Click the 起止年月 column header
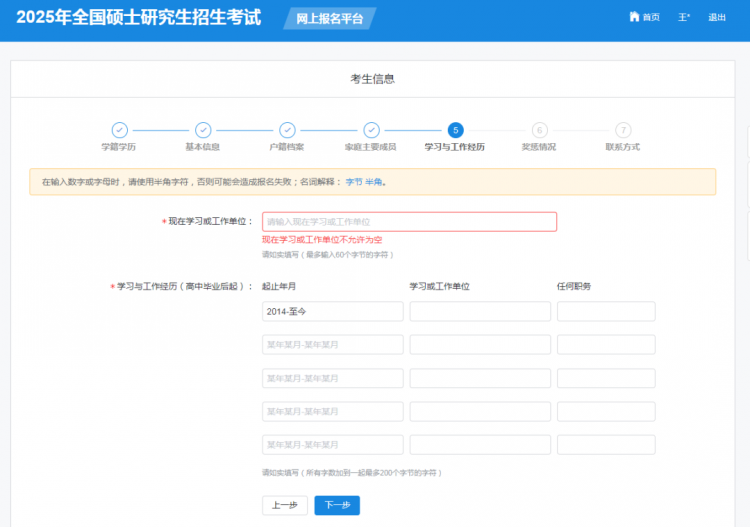This screenshot has width=750, height=527. pyautogui.click(x=279, y=286)
